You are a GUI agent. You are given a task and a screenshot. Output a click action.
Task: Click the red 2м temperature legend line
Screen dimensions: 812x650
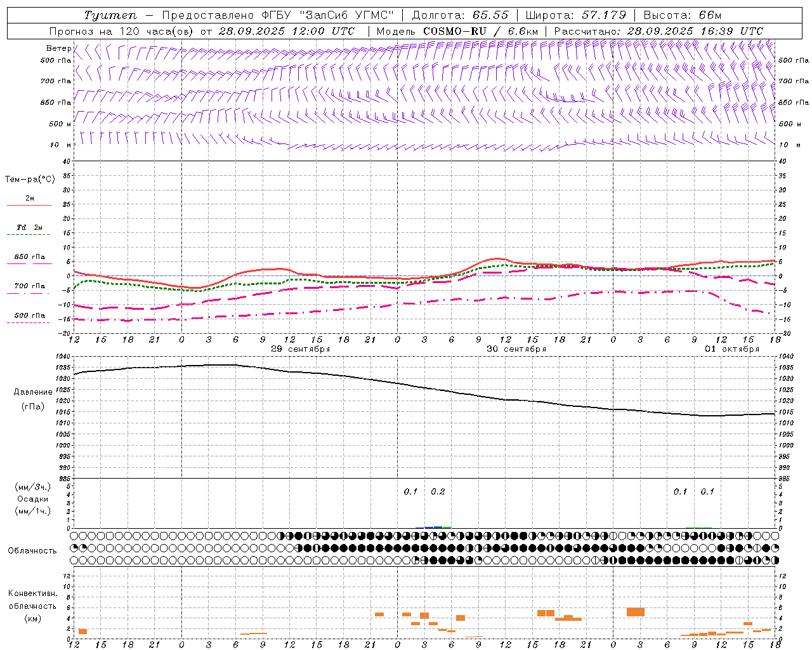click(x=29, y=206)
